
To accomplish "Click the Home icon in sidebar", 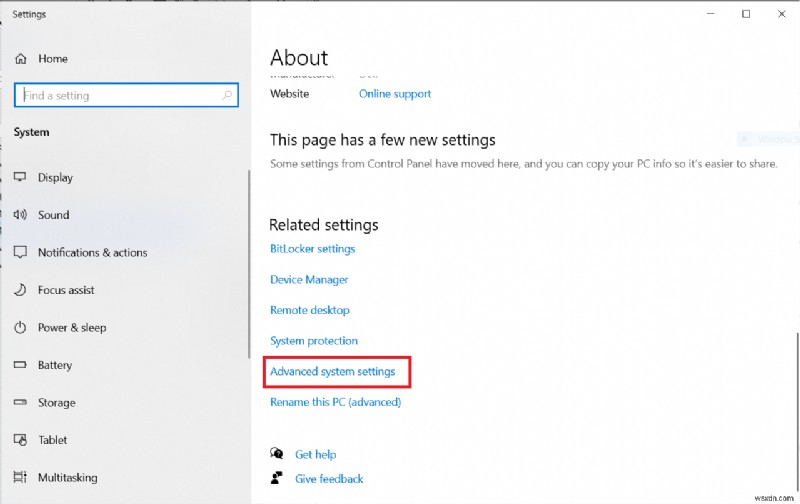I will click(x=20, y=59).
